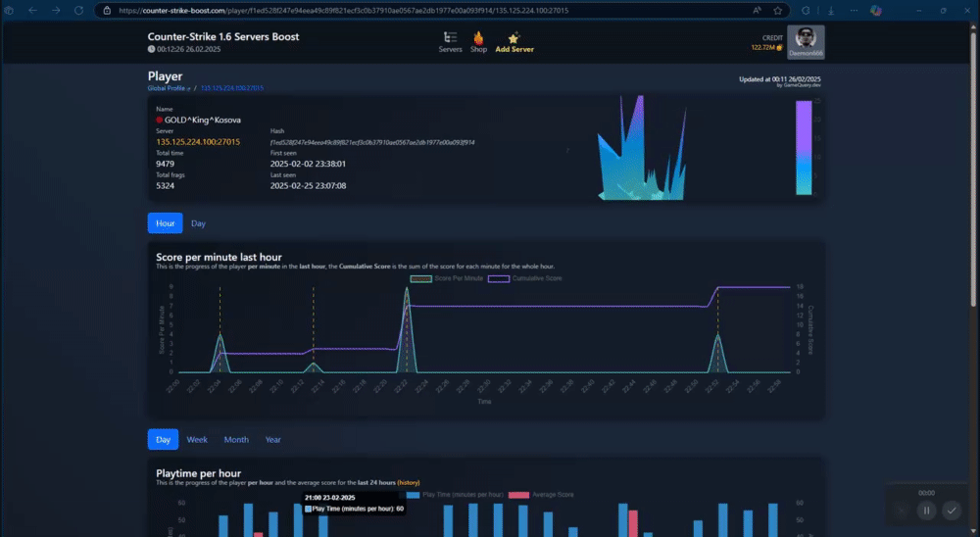Image resolution: width=980 pixels, height=537 pixels.
Task: Pause the screen recording
Action: click(x=926, y=511)
